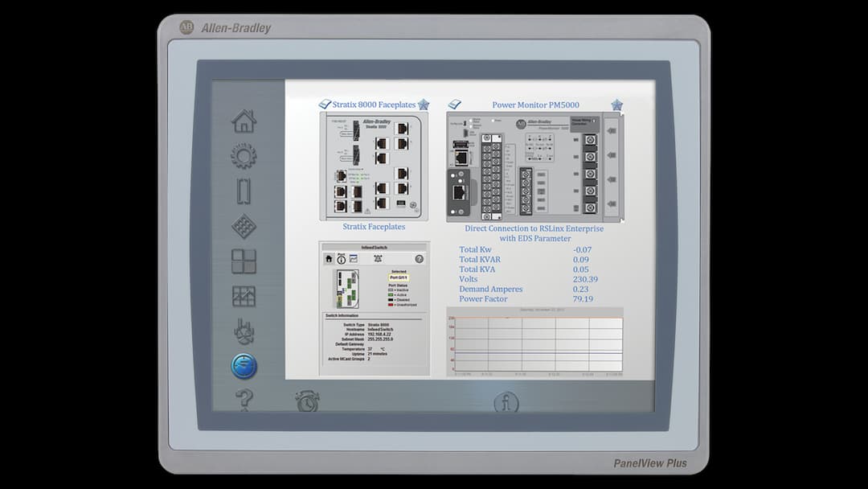The image size is (868, 489).
Task: Click the book icon beside Stratix 8000 Faceplates
Action: [325, 104]
